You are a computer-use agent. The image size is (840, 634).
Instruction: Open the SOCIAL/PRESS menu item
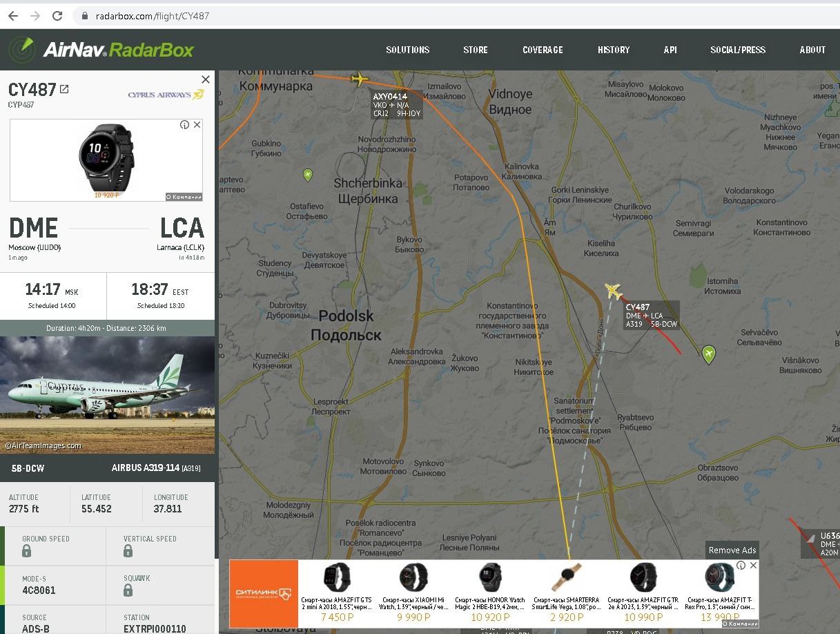(738, 50)
